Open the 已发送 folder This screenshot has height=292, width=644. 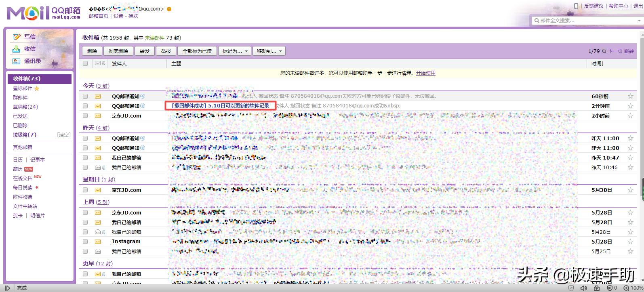tap(20, 116)
